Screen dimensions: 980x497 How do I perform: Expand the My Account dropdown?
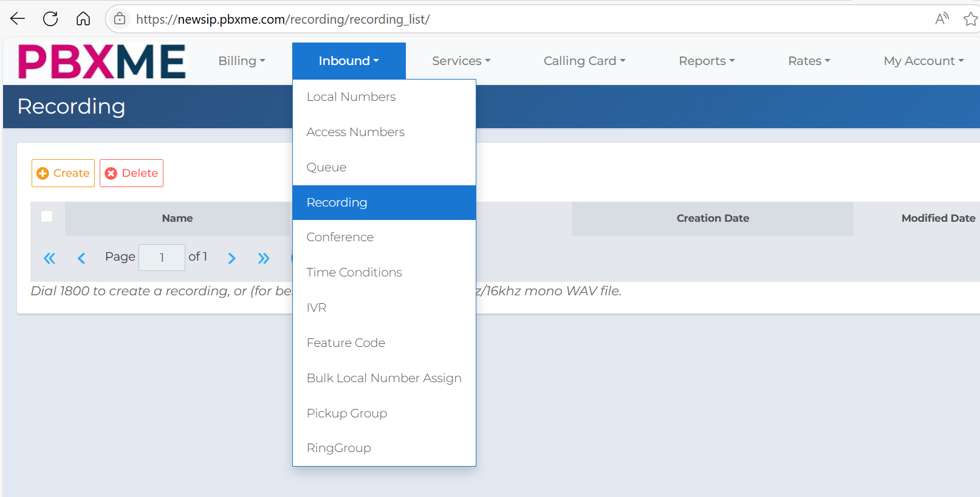click(923, 61)
